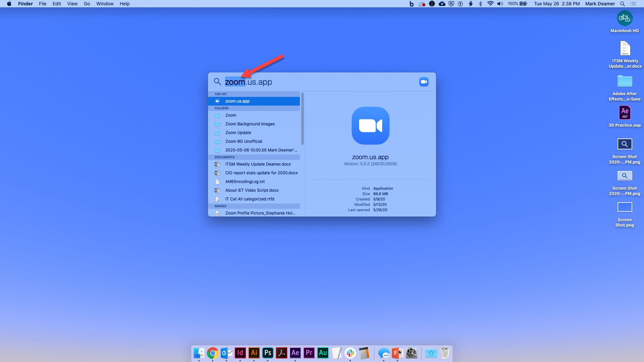Viewport: 644px width, 362px height.
Task: Open the Trash in the Dock
Action: 445,353
